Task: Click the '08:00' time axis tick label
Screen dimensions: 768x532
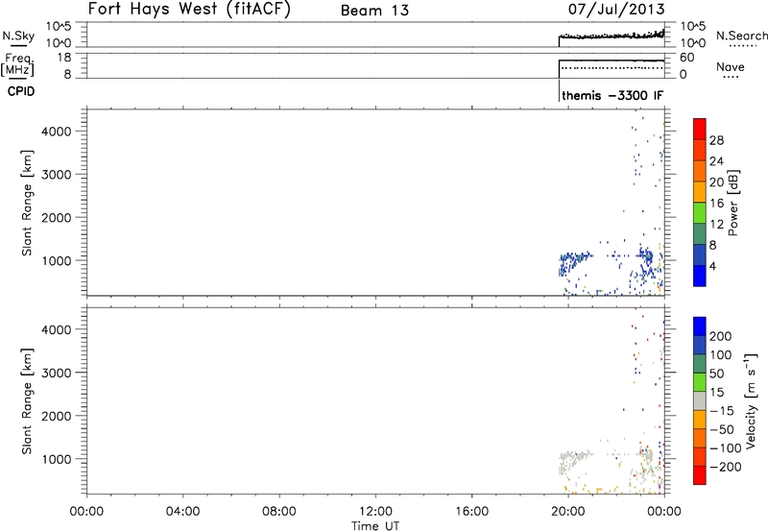Action: coord(279,512)
